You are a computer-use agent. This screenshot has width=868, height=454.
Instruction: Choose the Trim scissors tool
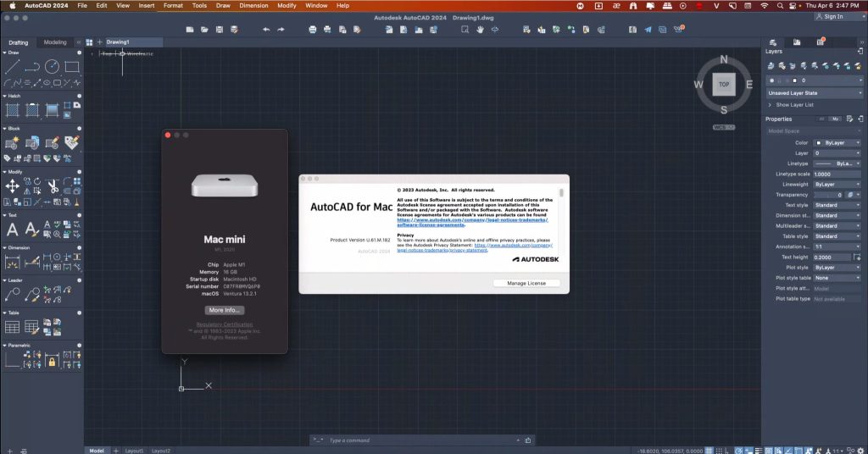pos(52,186)
